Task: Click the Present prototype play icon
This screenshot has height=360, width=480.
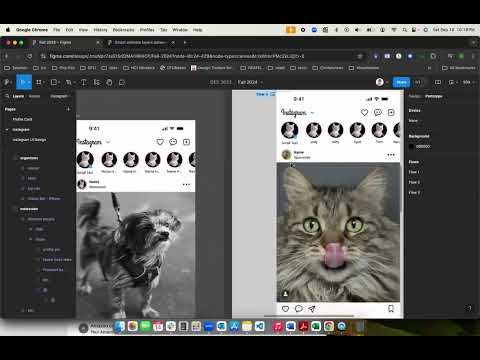Action: (451, 82)
